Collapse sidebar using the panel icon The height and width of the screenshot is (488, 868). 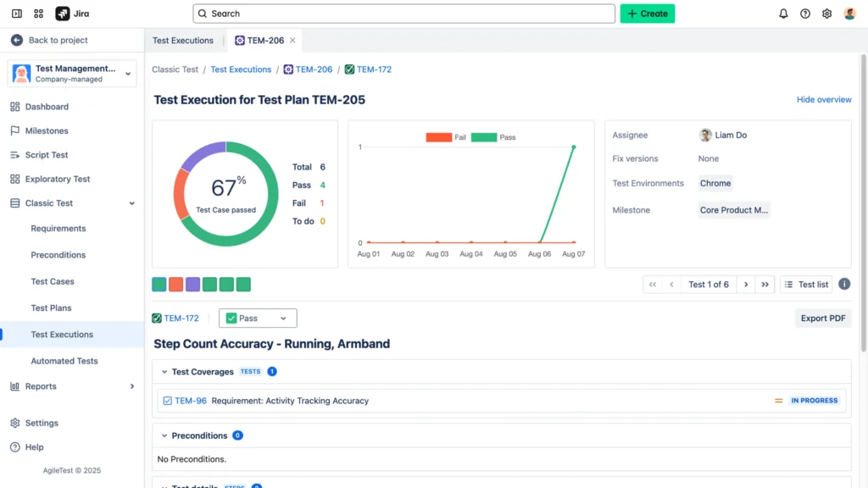17,14
